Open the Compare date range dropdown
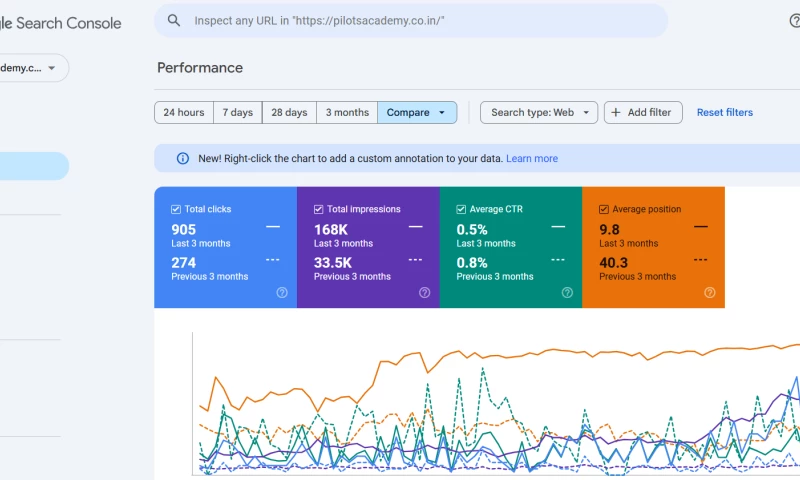Image resolution: width=800 pixels, height=480 pixels. point(416,113)
